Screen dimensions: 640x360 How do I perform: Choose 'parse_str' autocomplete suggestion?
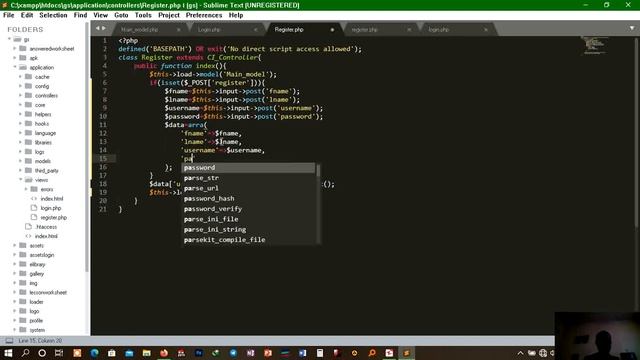pyautogui.click(x=248, y=178)
